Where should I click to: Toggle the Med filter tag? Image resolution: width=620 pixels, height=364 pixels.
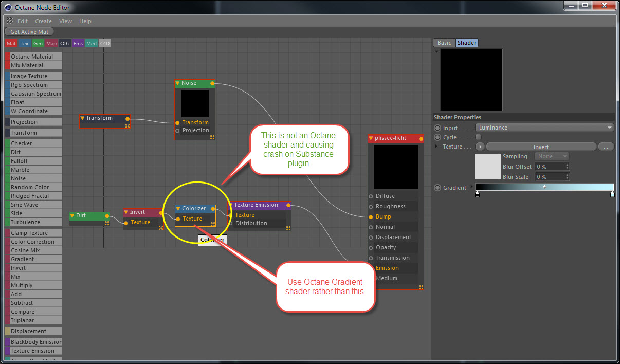click(x=92, y=43)
